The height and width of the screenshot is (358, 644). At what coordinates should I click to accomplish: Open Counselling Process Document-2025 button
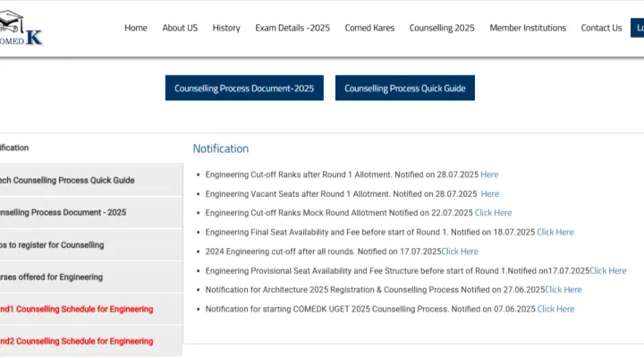(x=244, y=88)
